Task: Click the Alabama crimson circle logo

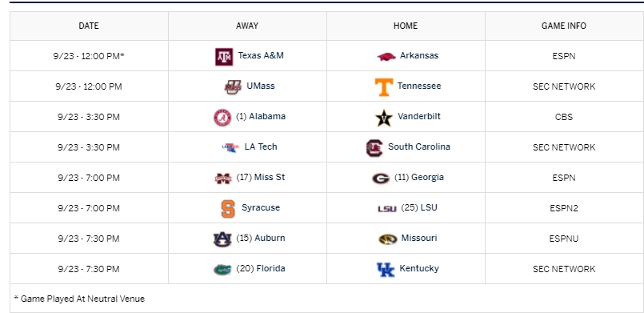Action: pyautogui.click(x=222, y=118)
